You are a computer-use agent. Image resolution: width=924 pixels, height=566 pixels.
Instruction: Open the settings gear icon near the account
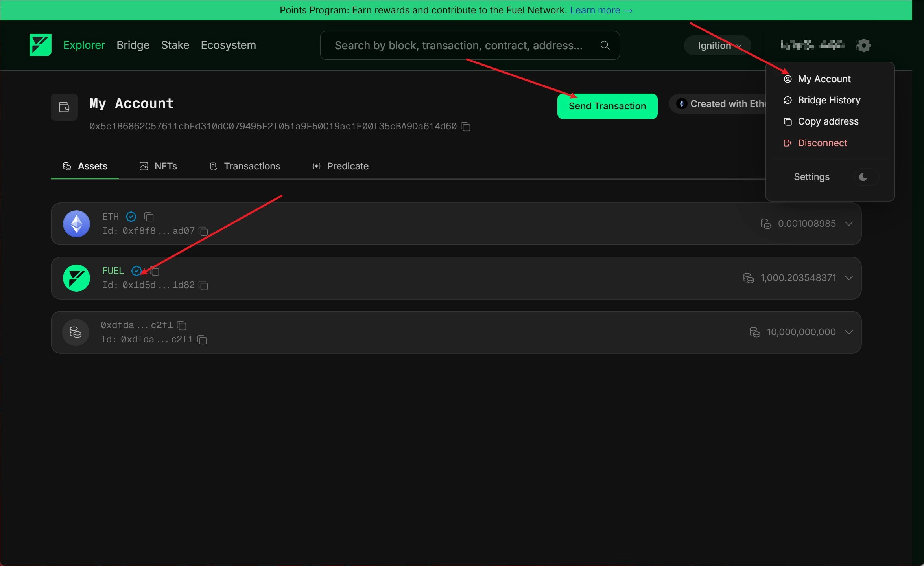[864, 45]
